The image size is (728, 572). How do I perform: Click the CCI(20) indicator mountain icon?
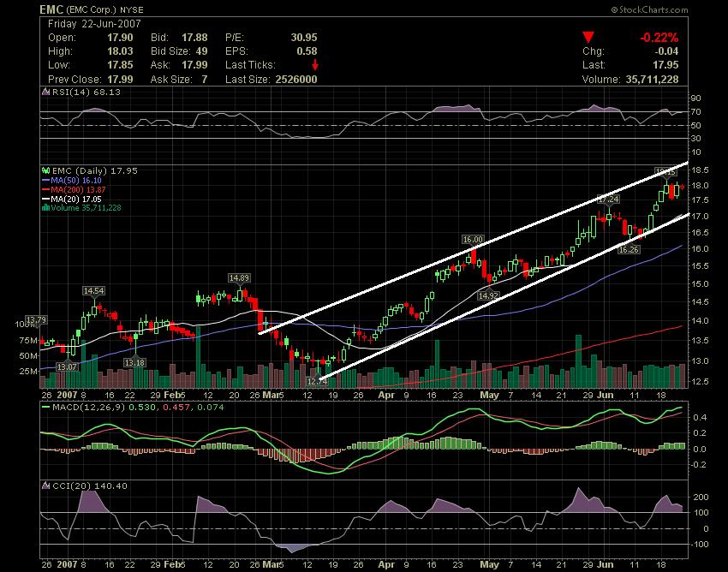45,486
